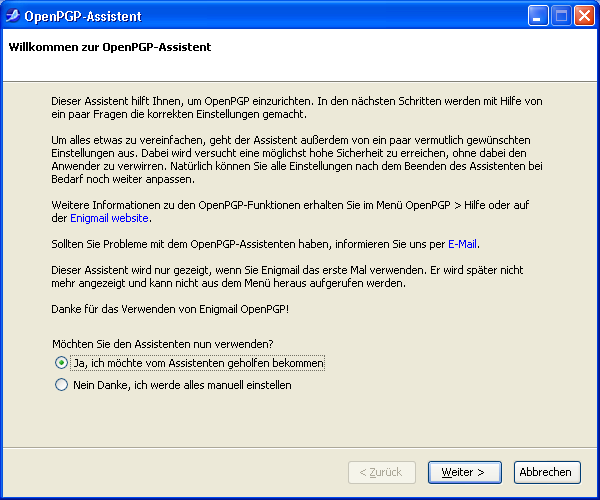Click the Abbrechen button
The width and height of the screenshot is (600, 500).
coord(547,472)
